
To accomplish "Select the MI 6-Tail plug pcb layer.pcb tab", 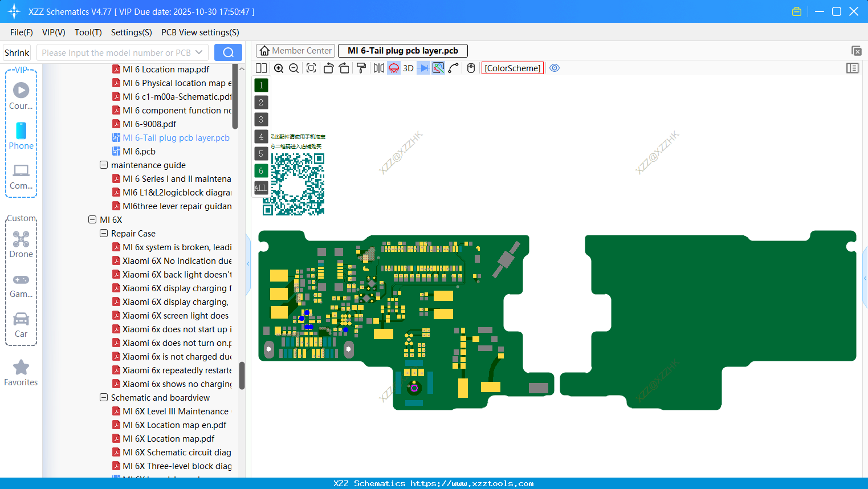I will click(x=403, y=51).
